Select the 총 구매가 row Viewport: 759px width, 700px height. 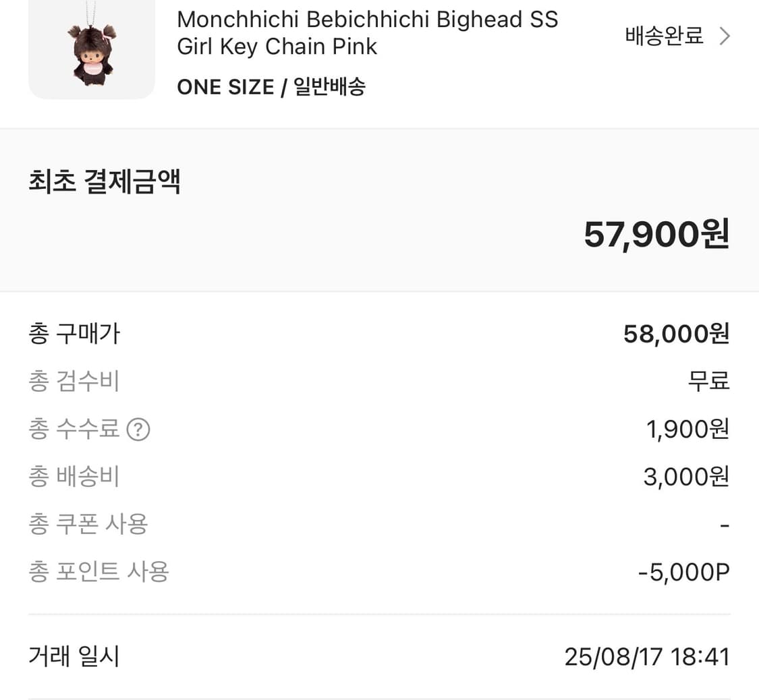pos(74,333)
